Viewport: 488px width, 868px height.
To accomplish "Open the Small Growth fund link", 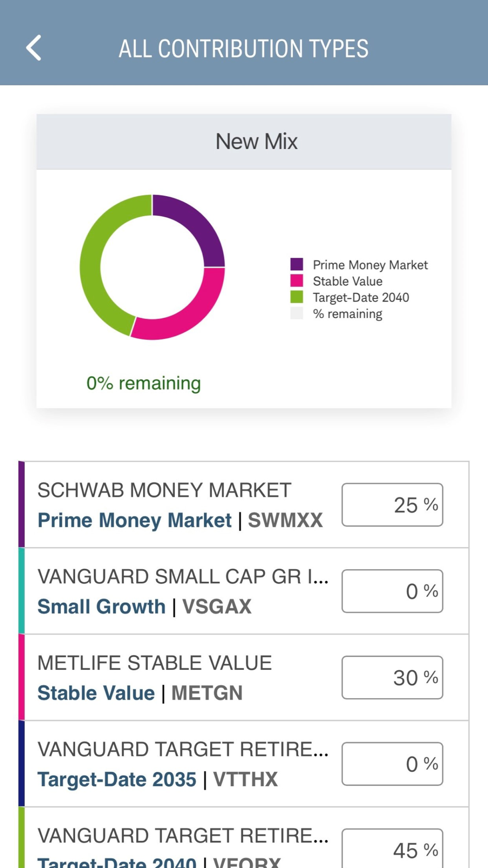I will click(x=102, y=607).
